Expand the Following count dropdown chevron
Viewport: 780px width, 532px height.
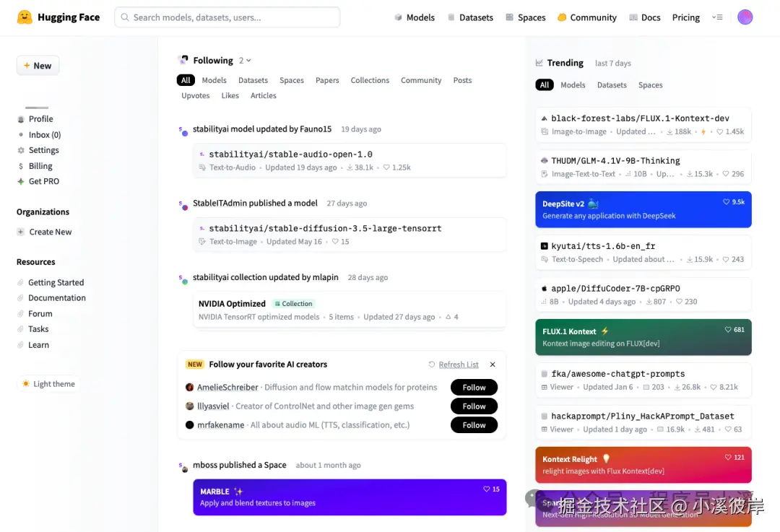248,61
